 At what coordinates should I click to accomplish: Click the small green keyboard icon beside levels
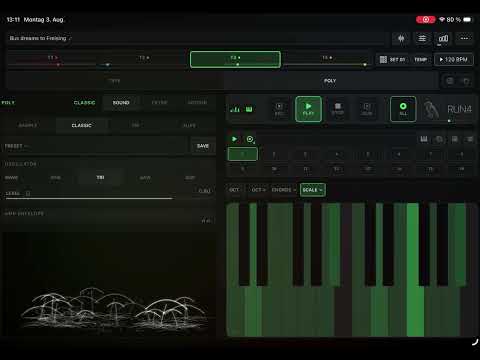click(x=249, y=109)
